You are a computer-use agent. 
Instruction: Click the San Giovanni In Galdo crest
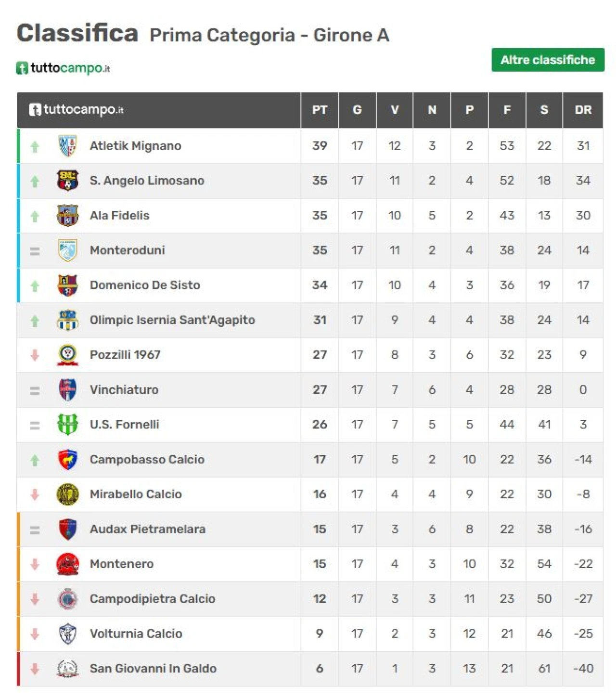67,668
